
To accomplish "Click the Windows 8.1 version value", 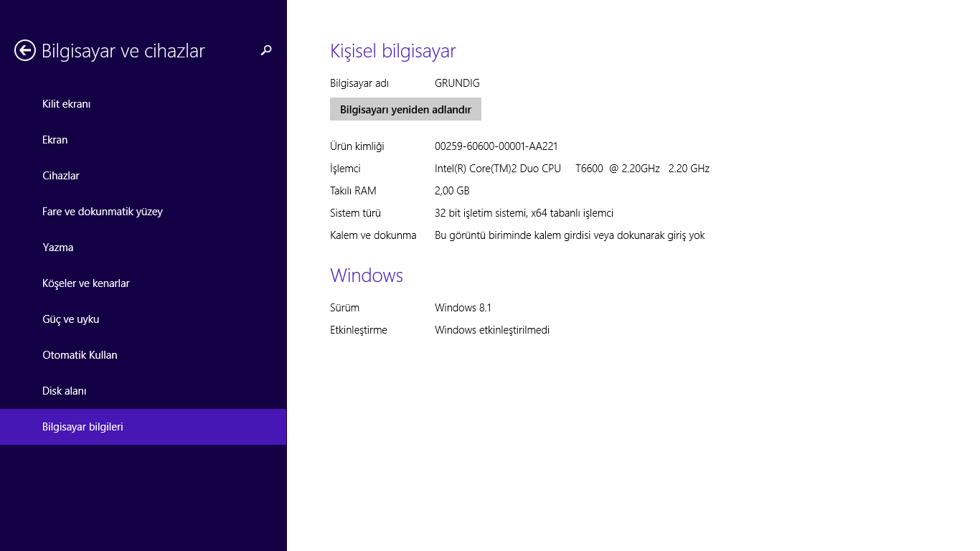I will [x=463, y=308].
